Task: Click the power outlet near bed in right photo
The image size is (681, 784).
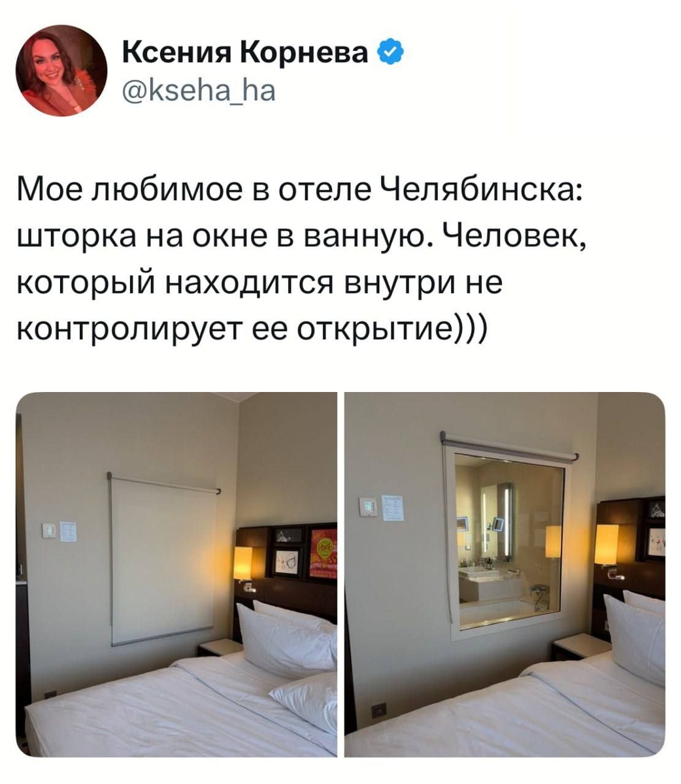Action: pyautogui.click(x=380, y=710)
